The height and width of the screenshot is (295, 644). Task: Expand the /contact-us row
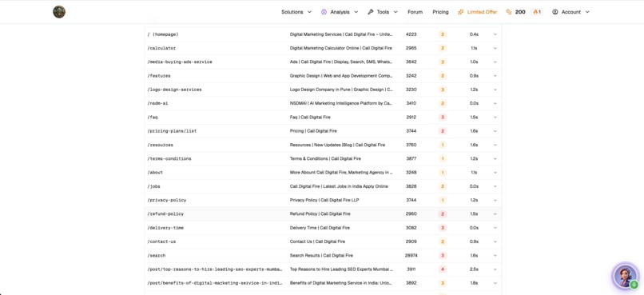495,241
